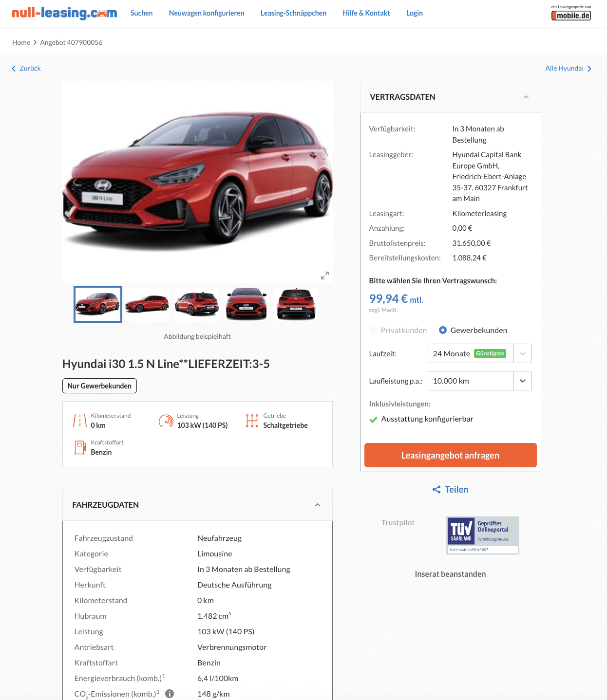The height and width of the screenshot is (700, 607).
Task: Select the Privatkunden radio option
Action: pos(373,330)
